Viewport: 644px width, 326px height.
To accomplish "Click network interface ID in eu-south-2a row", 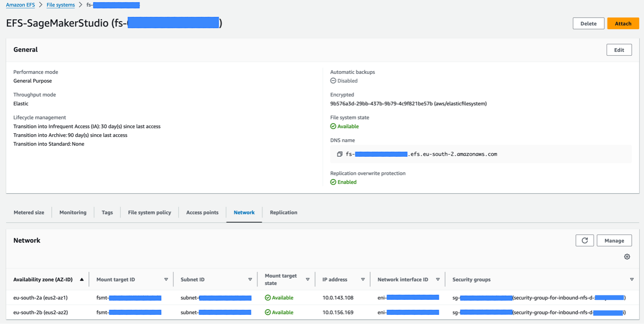I will (408, 298).
